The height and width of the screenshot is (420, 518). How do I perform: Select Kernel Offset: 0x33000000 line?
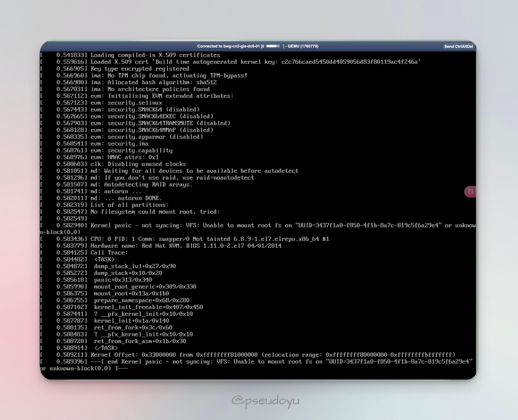click(x=248, y=355)
